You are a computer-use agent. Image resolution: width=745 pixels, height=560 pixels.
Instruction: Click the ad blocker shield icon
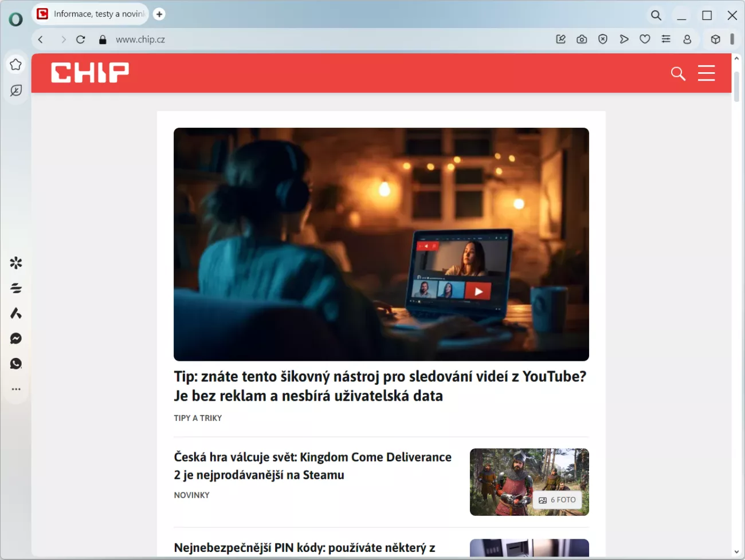[x=603, y=40]
